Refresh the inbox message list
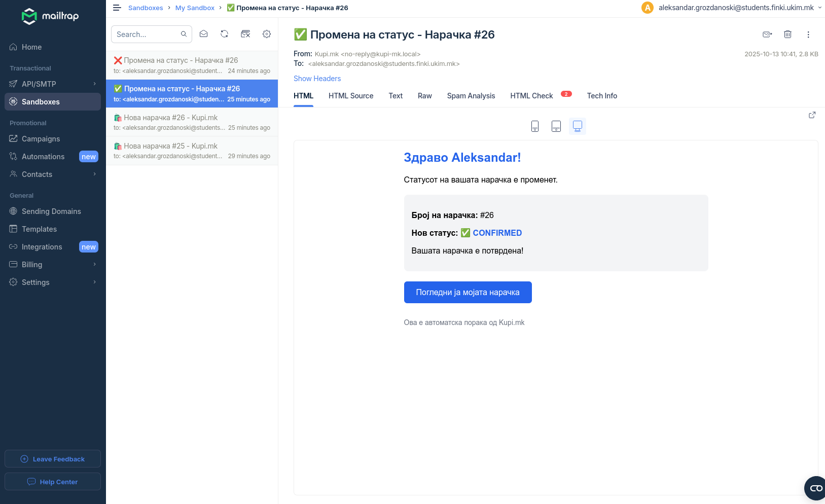Viewport: 825px width, 504px height. point(224,34)
